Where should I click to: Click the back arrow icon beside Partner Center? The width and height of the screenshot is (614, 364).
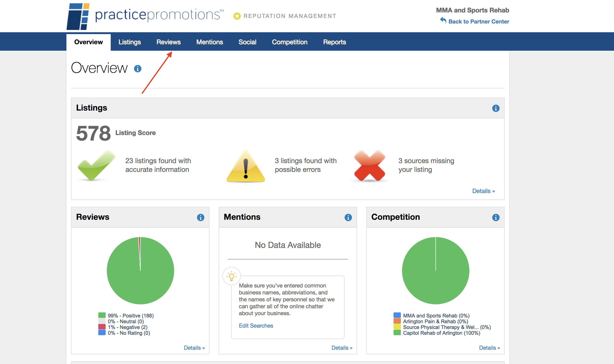pyautogui.click(x=443, y=20)
